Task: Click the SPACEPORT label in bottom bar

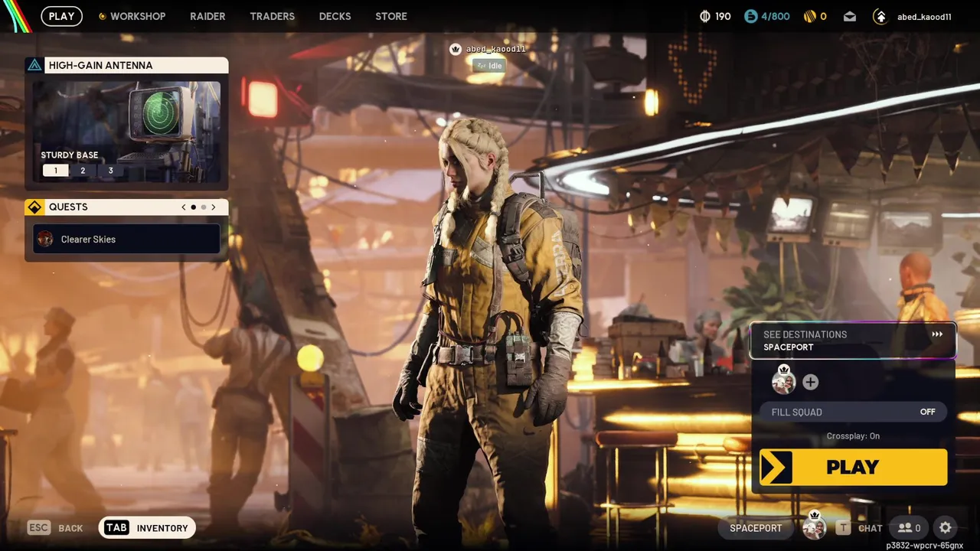Action: click(756, 528)
